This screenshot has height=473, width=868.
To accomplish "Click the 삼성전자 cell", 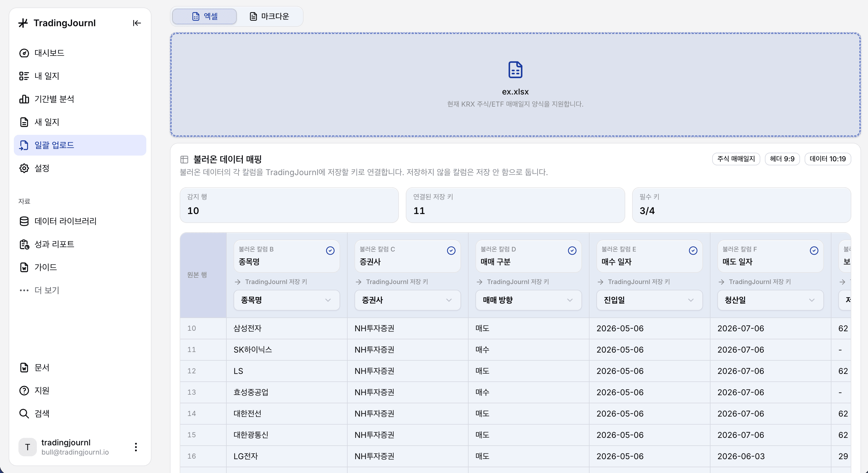I will [x=287, y=328].
